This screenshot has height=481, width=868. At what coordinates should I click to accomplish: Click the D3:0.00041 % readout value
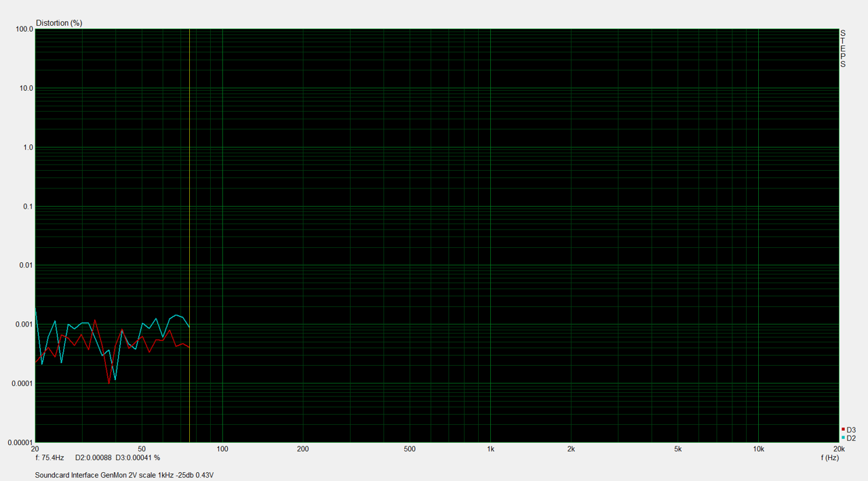(138, 458)
